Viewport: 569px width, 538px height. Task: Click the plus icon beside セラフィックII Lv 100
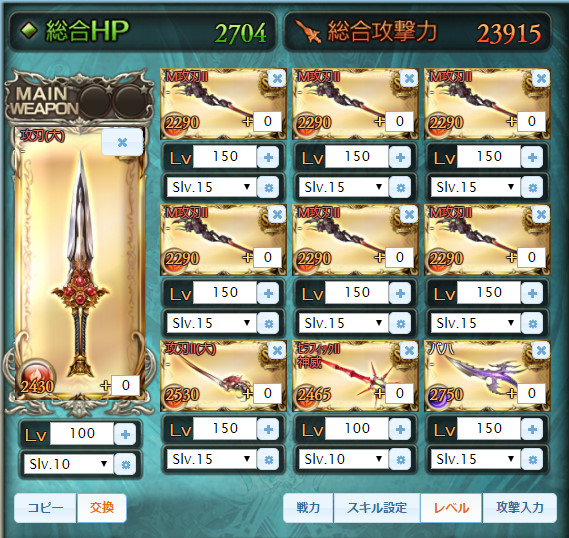click(x=400, y=429)
